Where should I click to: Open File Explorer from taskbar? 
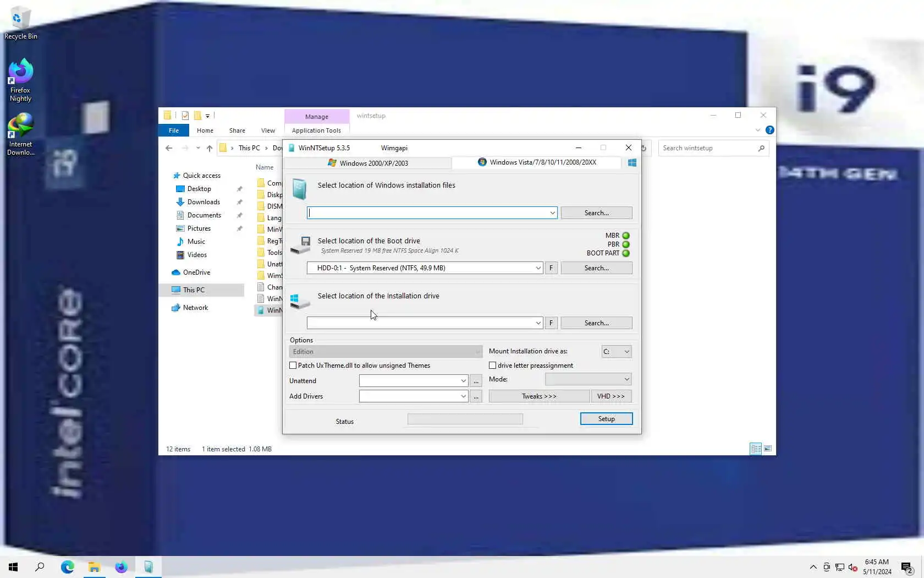tap(95, 567)
